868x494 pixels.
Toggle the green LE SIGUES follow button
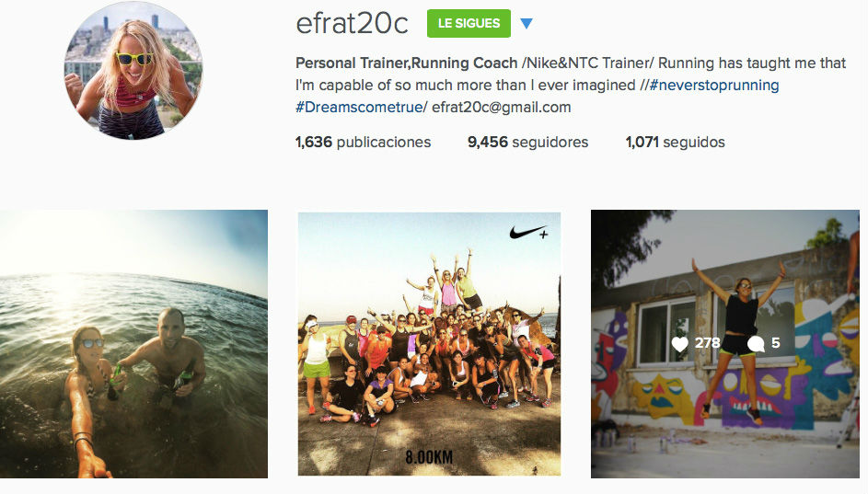pos(469,23)
